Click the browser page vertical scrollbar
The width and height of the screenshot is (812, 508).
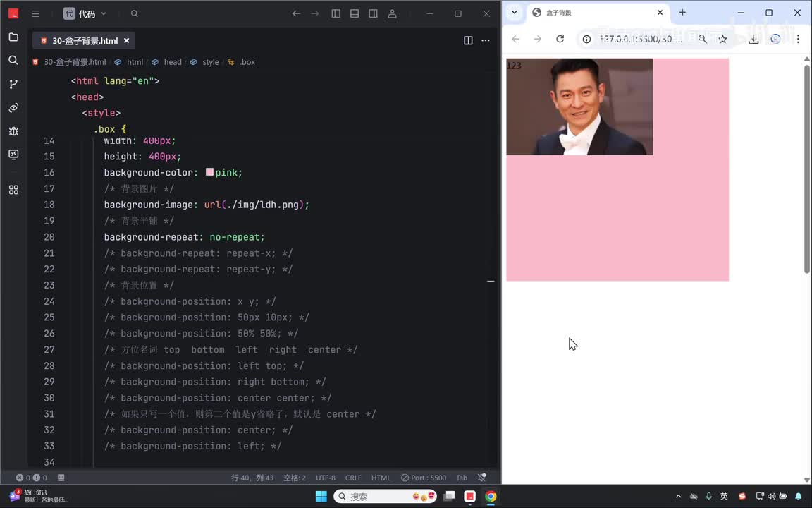click(x=807, y=169)
